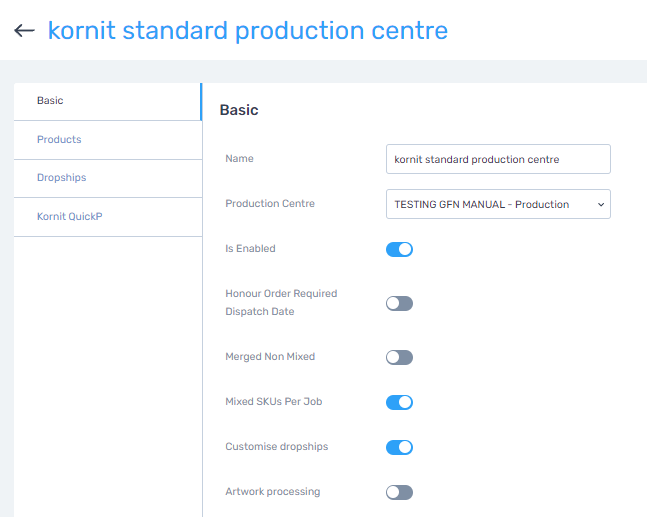Switch off Customise dropships toggle
The width and height of the screenshot is (647, 517).
pos(399,447)
